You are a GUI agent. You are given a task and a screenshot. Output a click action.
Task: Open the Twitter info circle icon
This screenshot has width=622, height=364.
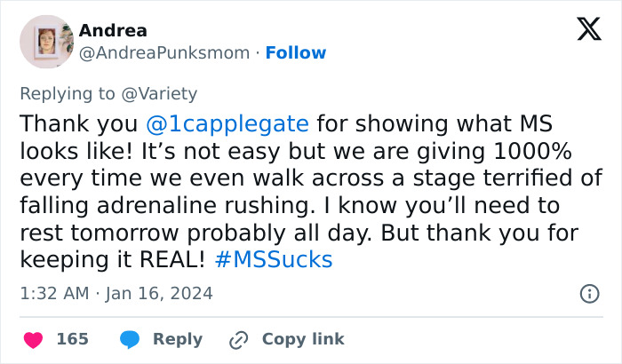588,293
